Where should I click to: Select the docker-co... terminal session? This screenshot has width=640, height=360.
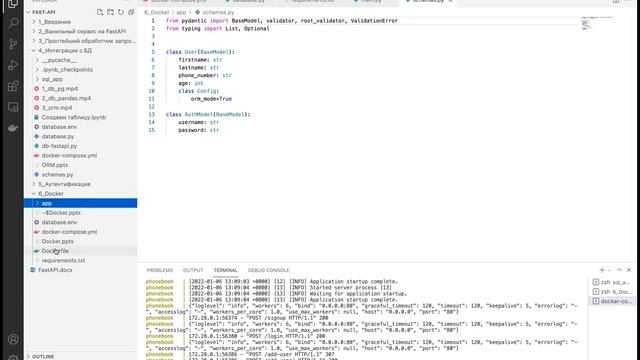(611, 301)
